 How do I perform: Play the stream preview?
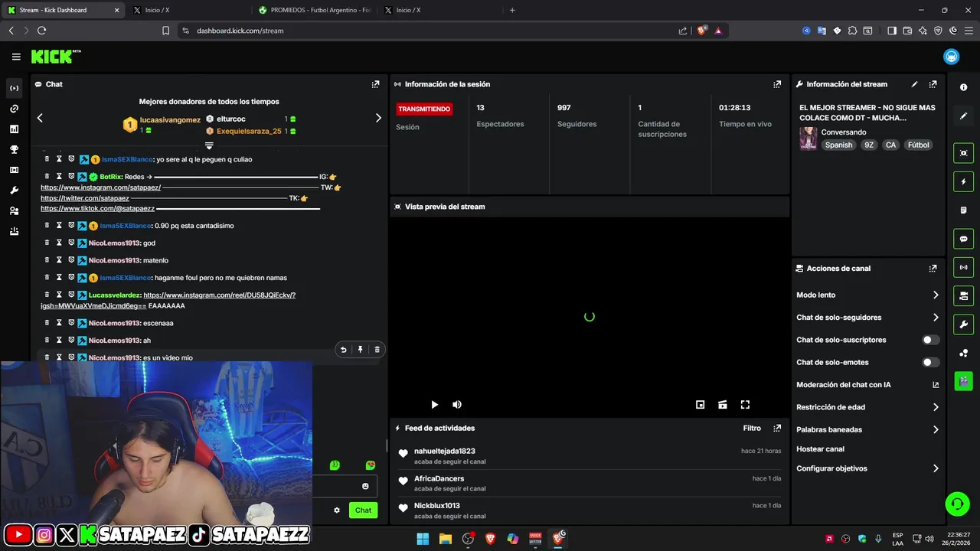pyautogui.click(x=434, y=405)
